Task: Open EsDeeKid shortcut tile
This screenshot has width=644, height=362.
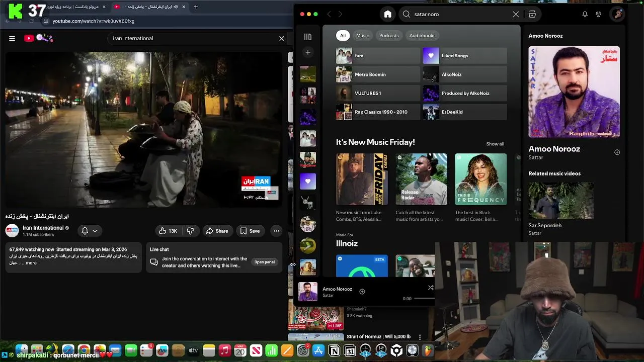Action: point(465,112)
